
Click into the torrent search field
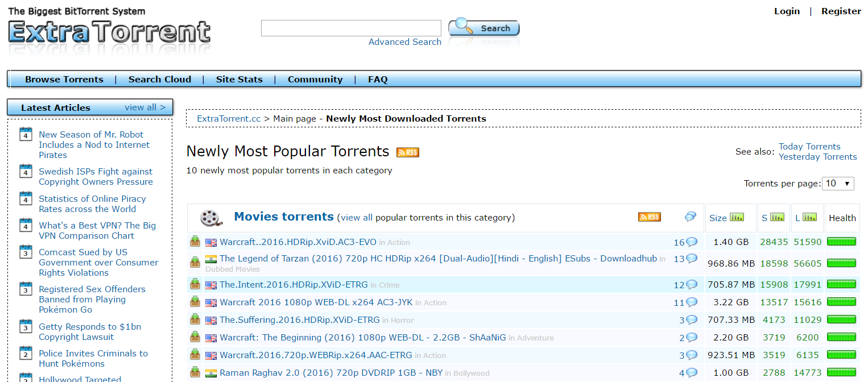pos(351,28)
